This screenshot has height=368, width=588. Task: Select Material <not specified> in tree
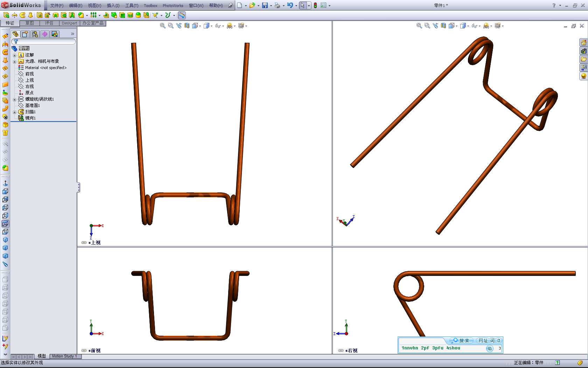pos(45,68)
